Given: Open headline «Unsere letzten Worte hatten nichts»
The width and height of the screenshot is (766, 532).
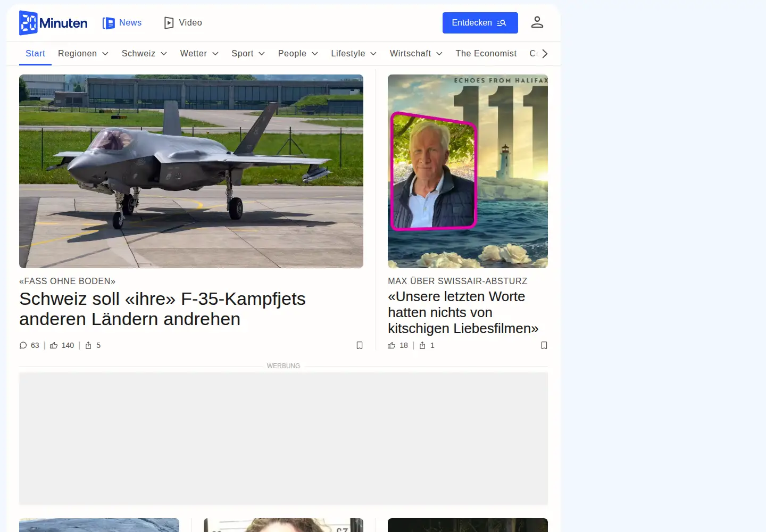Looking at the screenshot, I should click(x=463, y=312).
